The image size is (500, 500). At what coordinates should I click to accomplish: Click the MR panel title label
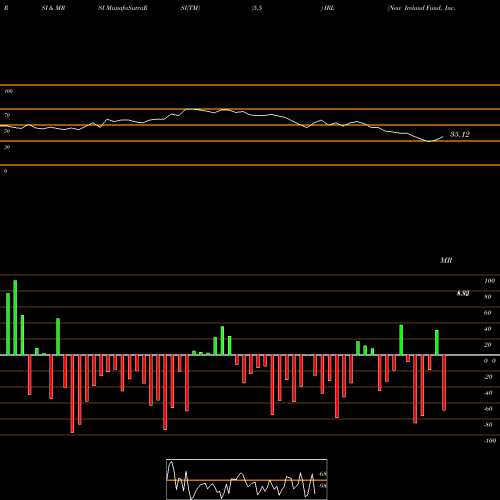446,260
